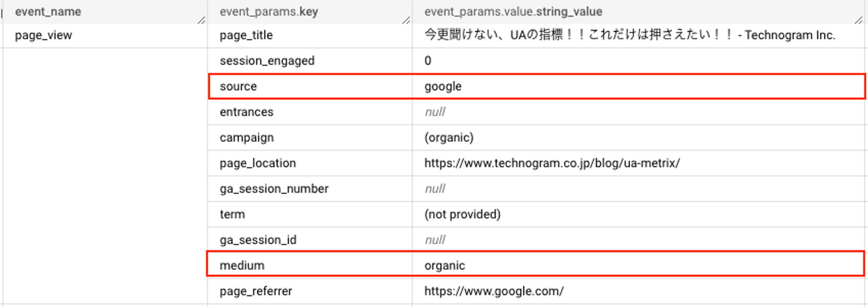Click the session_engaged key cell
Image resolution: width=868 pixels, height=307 pixels.
310,61
